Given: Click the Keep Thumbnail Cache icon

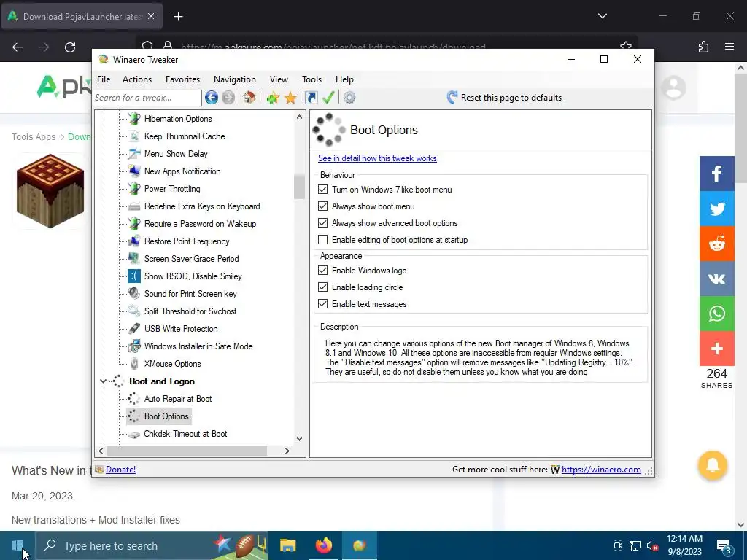Looking at the screenshot, I should click(x=134, y=136).
